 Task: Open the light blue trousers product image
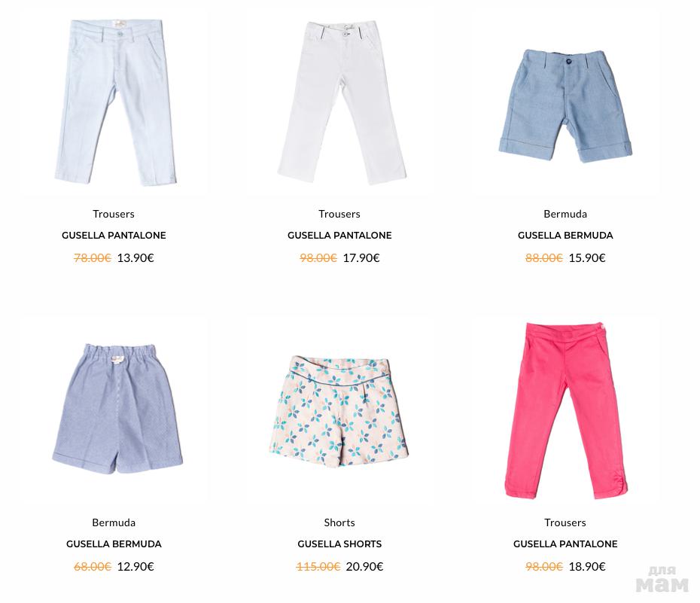[x=116, y=102]
